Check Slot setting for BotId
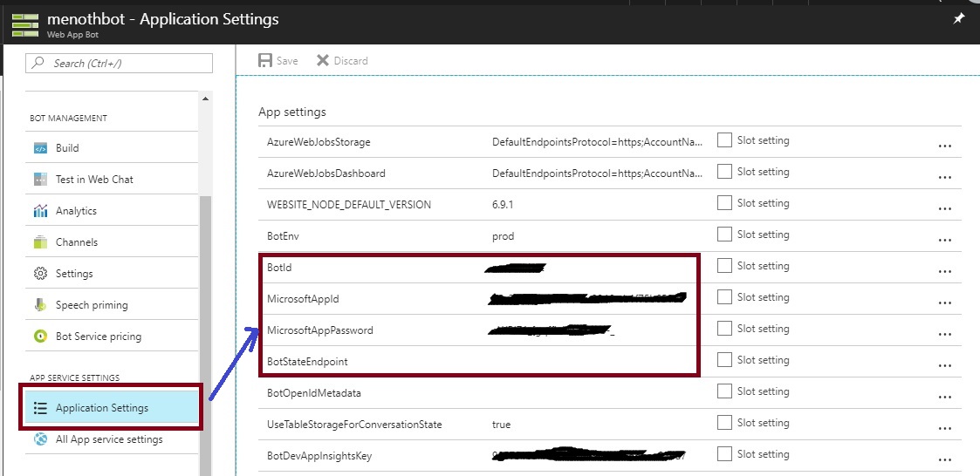The height and width of the screenshot is (476, 980). click(x=724, y=266)
